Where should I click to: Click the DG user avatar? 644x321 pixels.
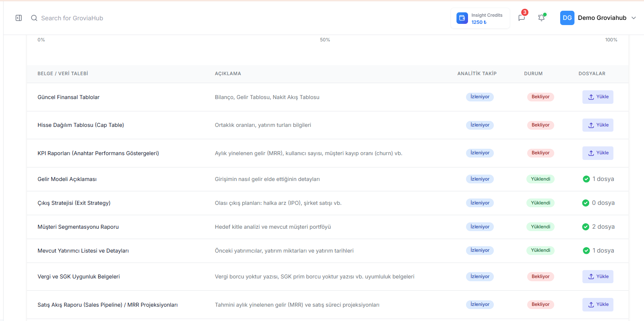click(x=567, y=18)
